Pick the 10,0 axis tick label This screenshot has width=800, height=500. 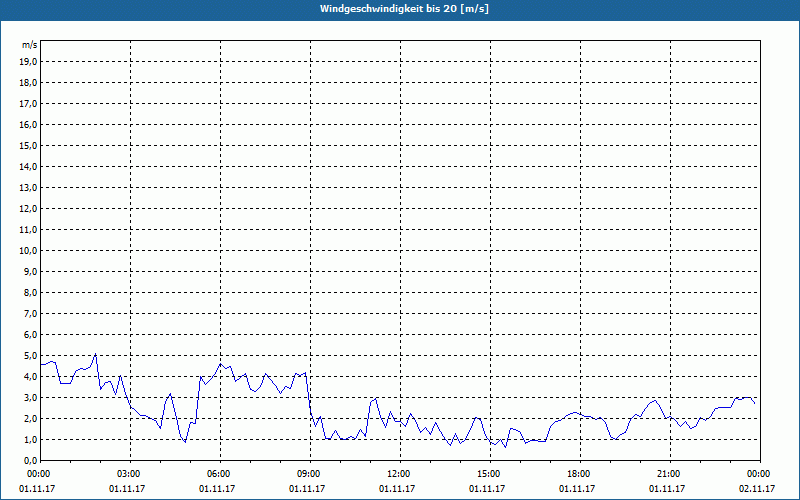28,251
